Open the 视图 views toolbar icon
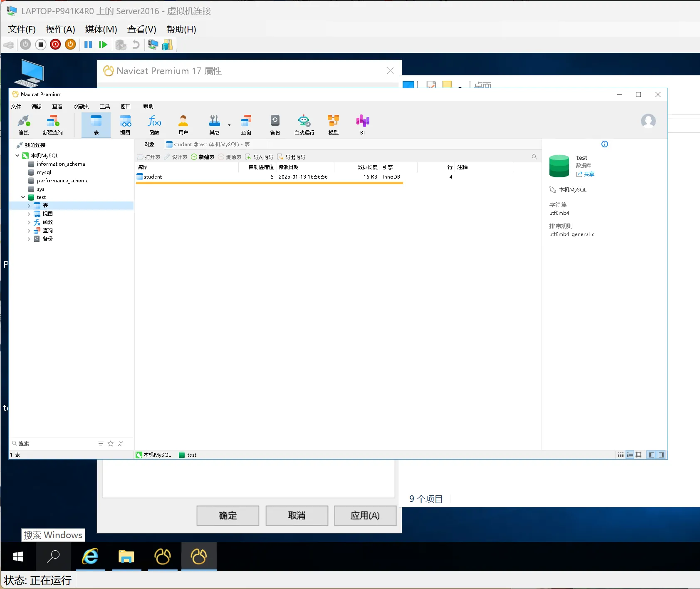This screenshot has height=589, width=700. click(x=125, y=125)
